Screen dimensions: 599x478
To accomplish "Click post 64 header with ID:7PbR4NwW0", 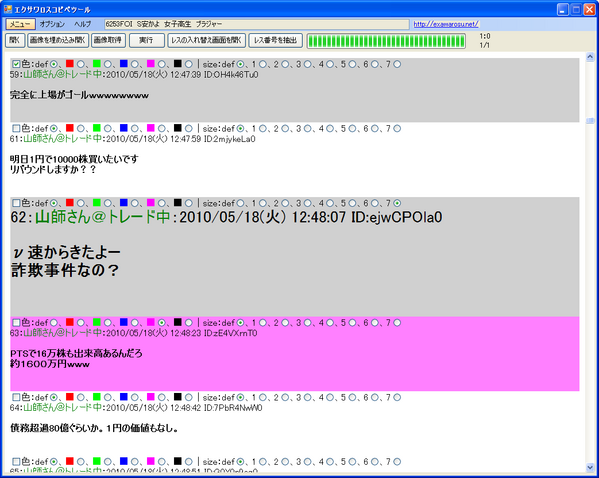I will pos(136,408).
